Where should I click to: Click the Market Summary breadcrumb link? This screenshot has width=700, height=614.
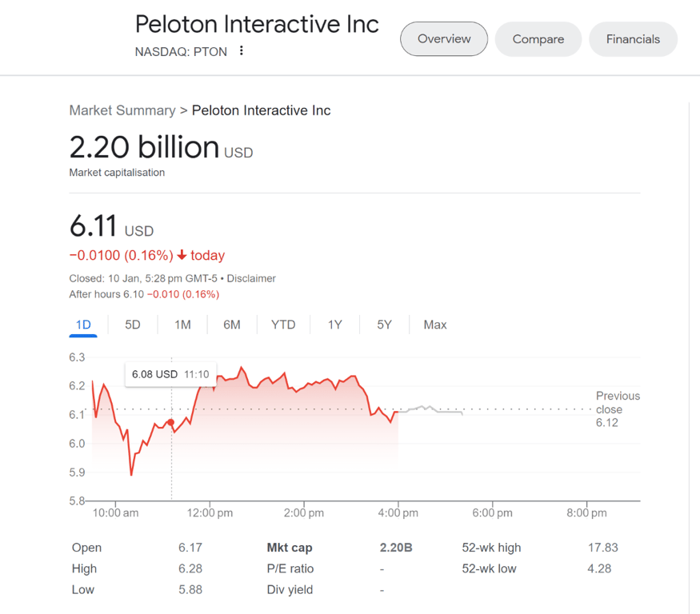coord(122,110)
